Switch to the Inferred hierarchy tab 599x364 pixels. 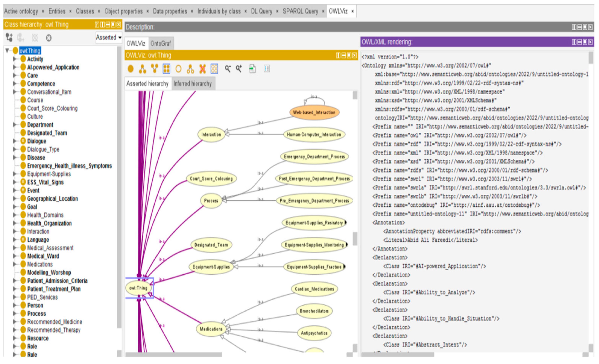[193, 84]
